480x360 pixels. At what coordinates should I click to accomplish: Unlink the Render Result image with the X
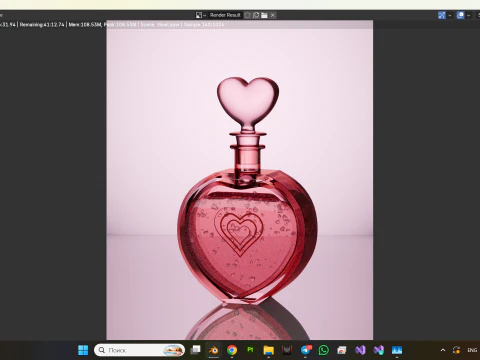coord(273,15)
